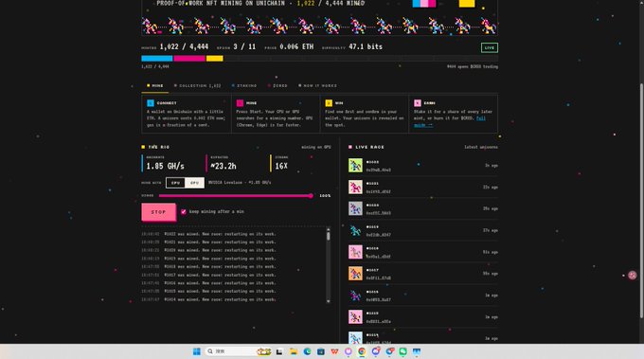
Task: Open the STAKING tab
Action: point(244,86)
